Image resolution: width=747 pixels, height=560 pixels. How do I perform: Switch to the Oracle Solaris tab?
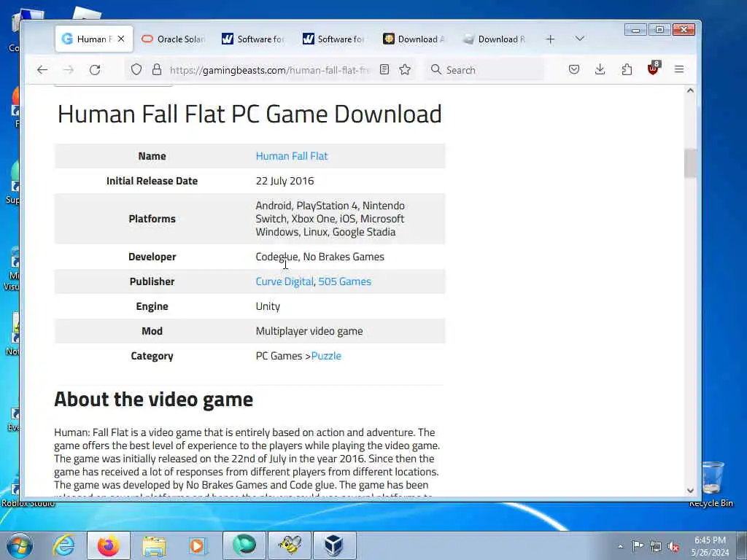click(174, 39)
